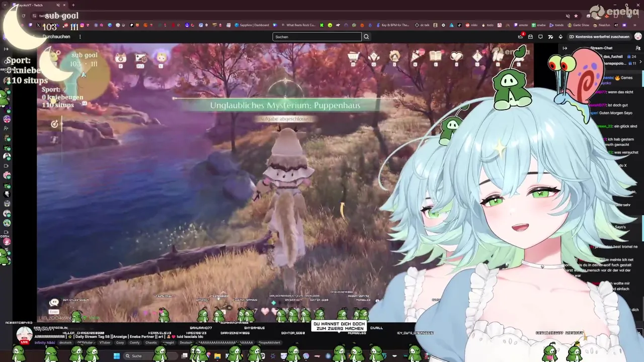This screenshot has width=644, height=362.
Task: Click into the Twitch Suchen search field
Action: tap(317, 37)
